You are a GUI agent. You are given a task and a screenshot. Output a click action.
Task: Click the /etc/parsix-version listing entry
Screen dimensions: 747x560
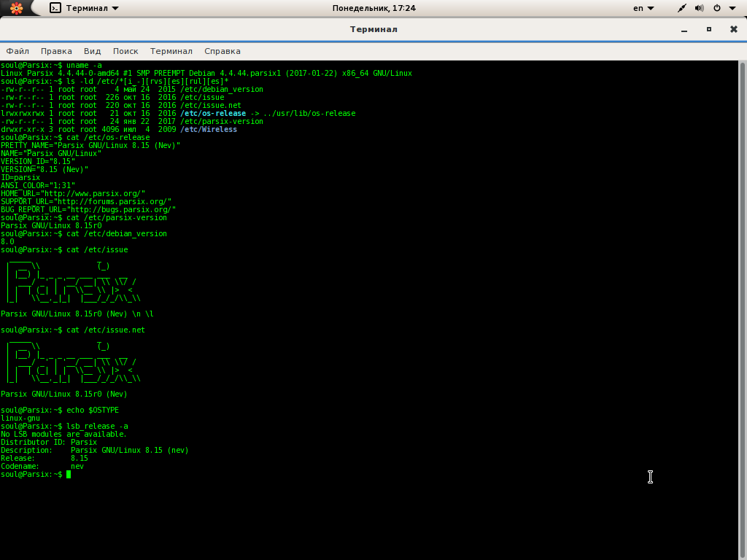pos(222,122)
